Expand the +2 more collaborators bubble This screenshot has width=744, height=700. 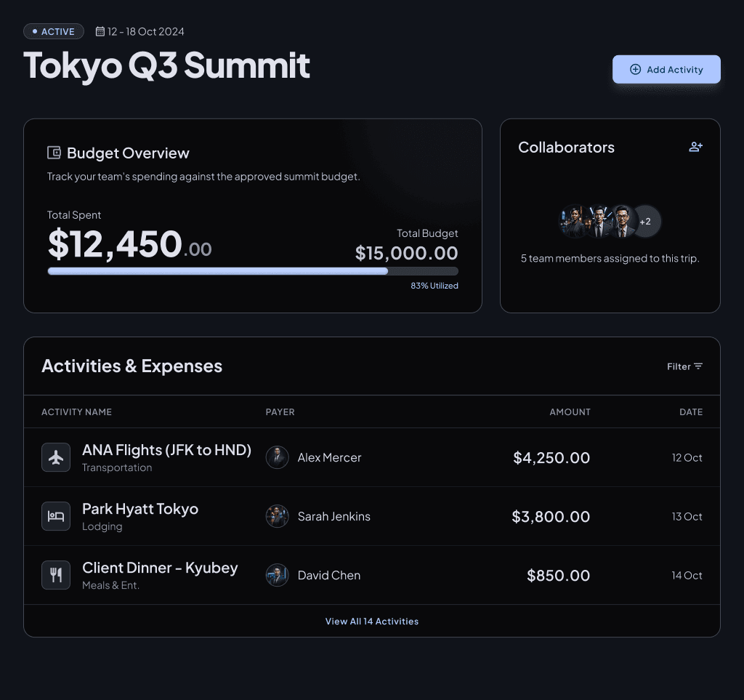click(x=645, y=222)
